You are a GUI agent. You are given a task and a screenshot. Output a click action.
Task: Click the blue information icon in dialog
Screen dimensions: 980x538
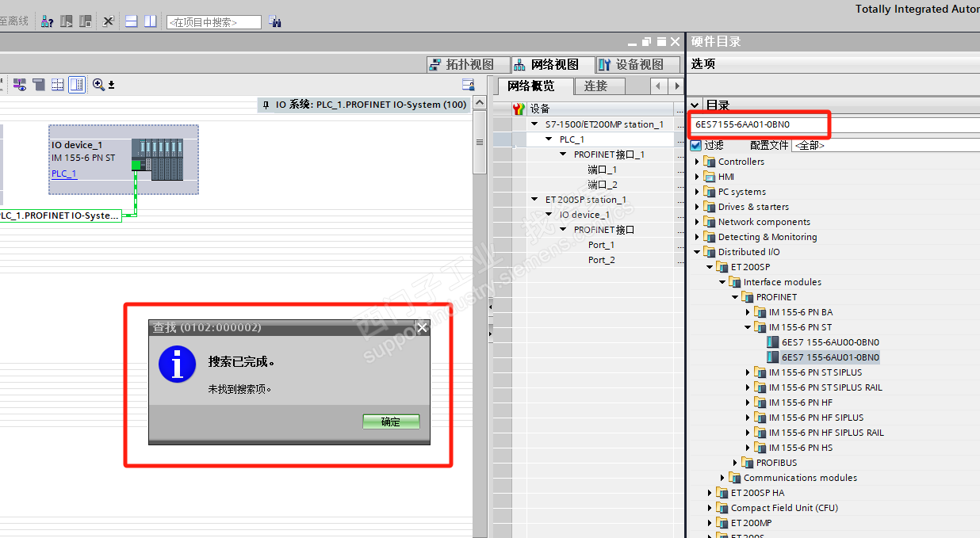(177, 364)
